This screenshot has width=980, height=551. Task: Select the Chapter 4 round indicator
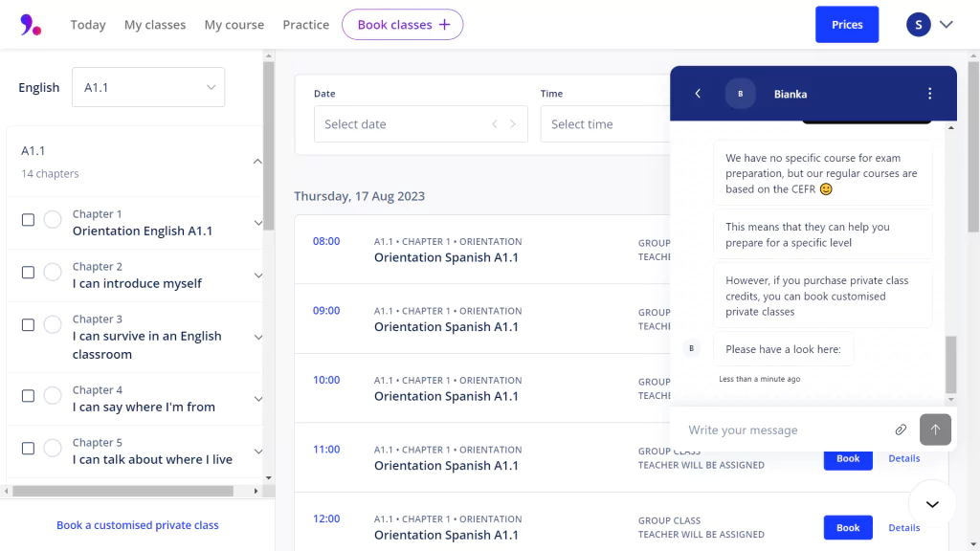click(x=53, y=396)
